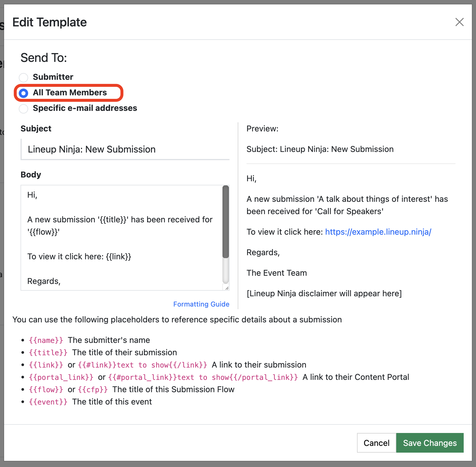Screen dimensions: 476x467
Task: Click inside the Body text area
Action: pyautogui.click(x=122, y=238)
